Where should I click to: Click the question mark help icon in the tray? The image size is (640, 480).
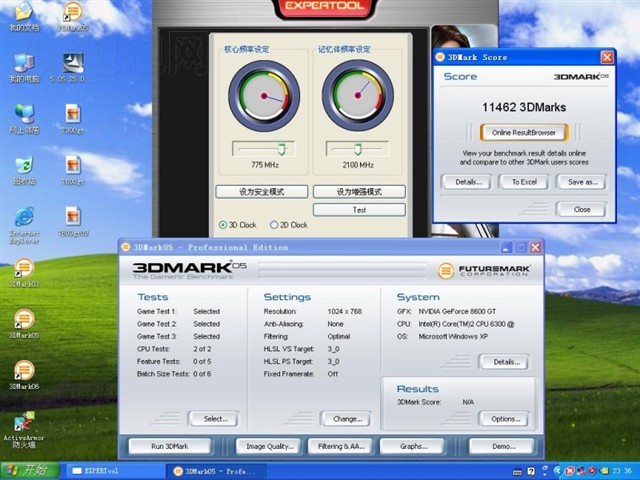click(x=531, y=471)
